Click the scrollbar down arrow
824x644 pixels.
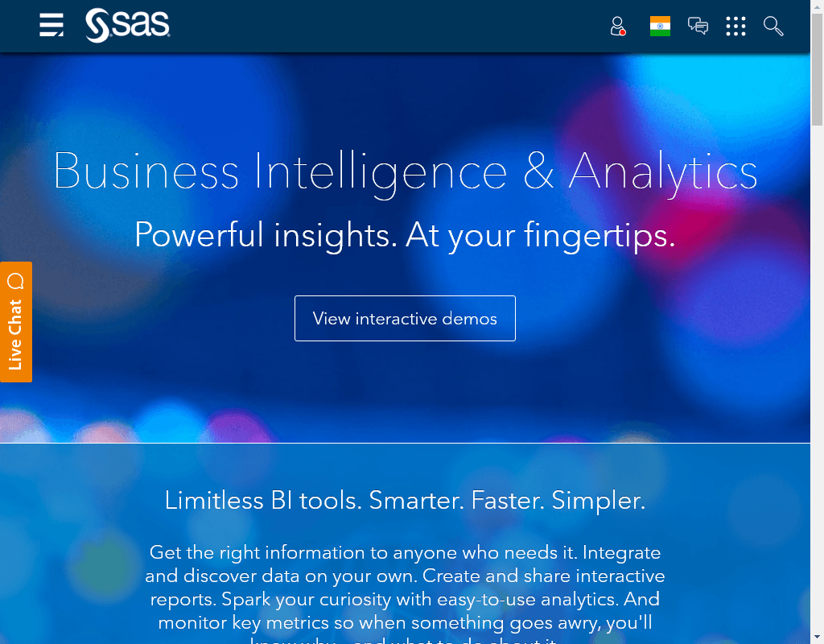point(818,638)
